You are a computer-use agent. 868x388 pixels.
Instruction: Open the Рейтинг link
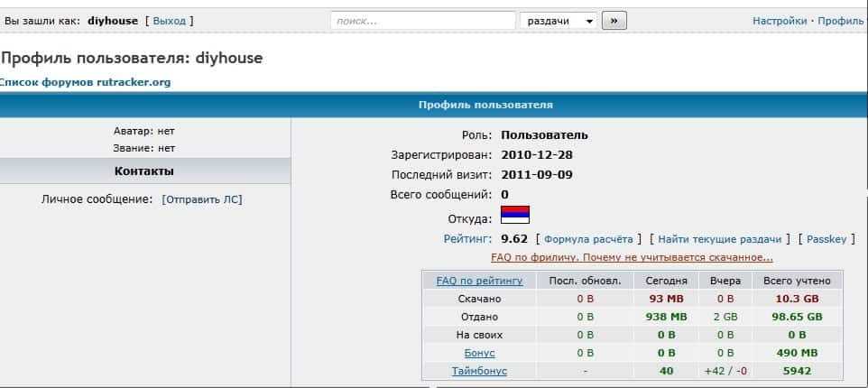point(467,239)
